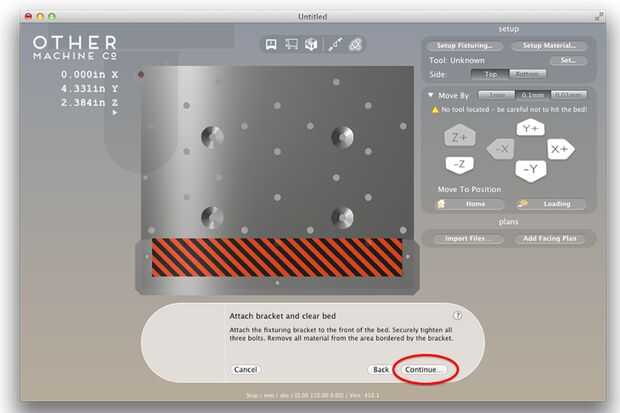Toggle the toolpath preview icon
Viewport: 620px width, 413px height.
(335, 45)
